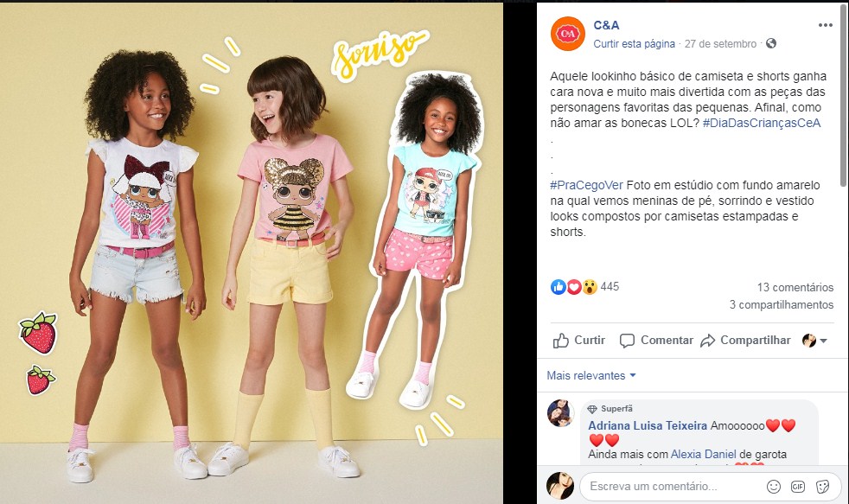Open the GIF picker in comment box
Screen dimensions: 849x504
point(798,486)
